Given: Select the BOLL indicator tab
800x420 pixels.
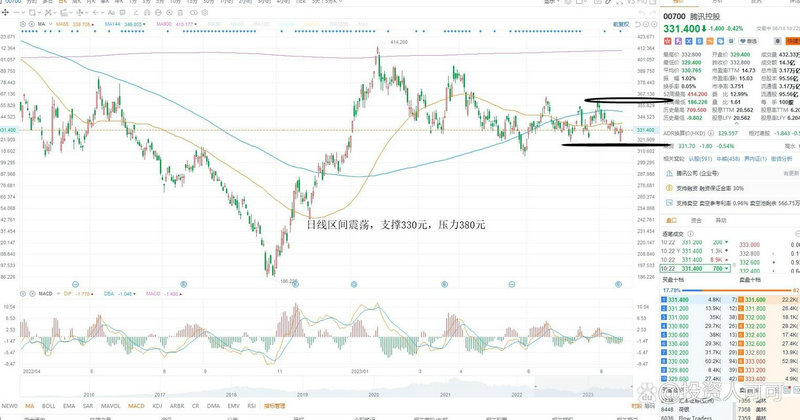Looking at the screenshot, I should [48, 406].
